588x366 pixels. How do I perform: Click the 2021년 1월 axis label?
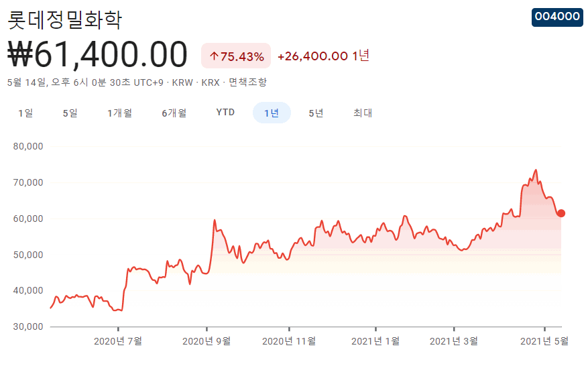[x=375, y=341]
